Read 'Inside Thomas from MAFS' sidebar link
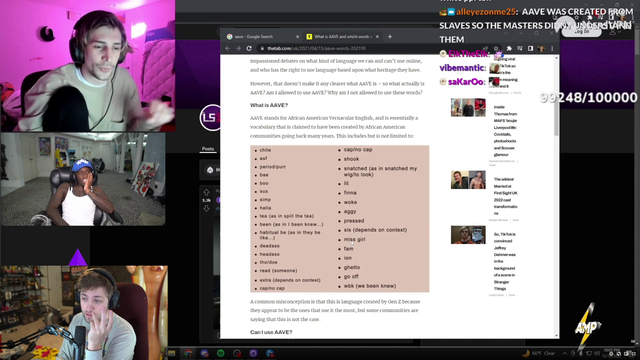 (x=505, y=131)
